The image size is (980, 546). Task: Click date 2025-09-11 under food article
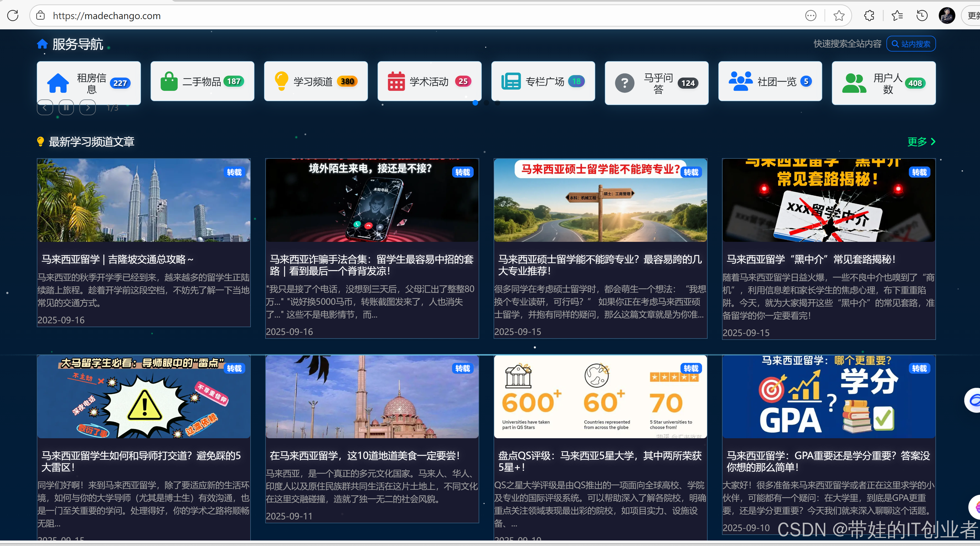(289, 516)
